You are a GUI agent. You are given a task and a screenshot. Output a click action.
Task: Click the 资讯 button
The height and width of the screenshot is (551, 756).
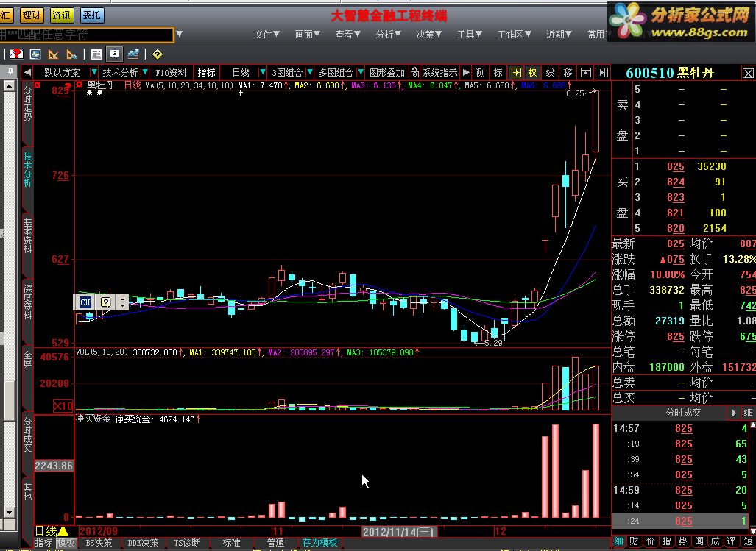click(61, 15)
